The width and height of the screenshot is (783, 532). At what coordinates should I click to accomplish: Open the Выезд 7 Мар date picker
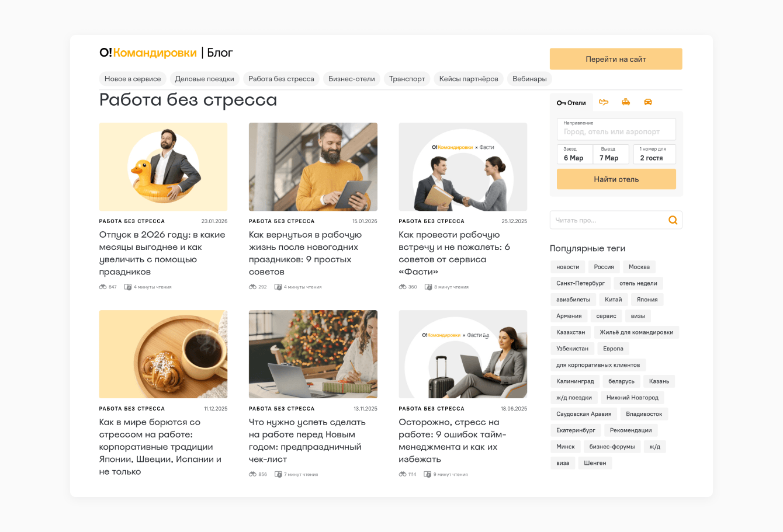point(611,154)
